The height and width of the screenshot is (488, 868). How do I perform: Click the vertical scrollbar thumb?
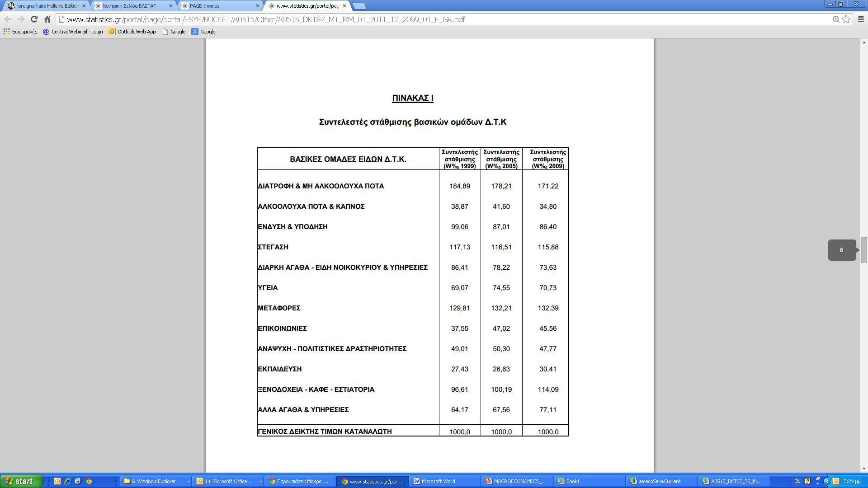864,249
